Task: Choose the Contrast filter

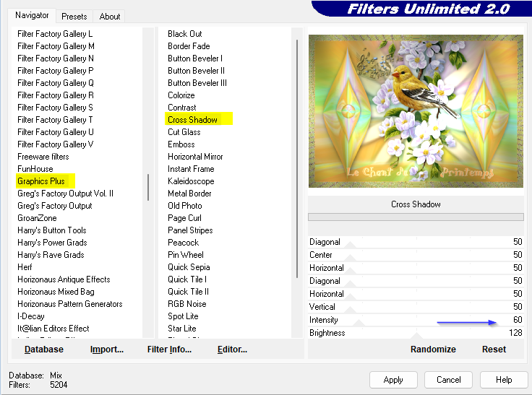Action: pos(182,108)
